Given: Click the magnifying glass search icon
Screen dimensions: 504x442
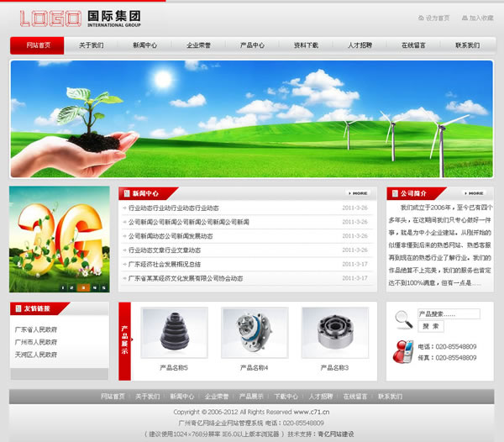Looking at the screenshot, I should 403,320.
